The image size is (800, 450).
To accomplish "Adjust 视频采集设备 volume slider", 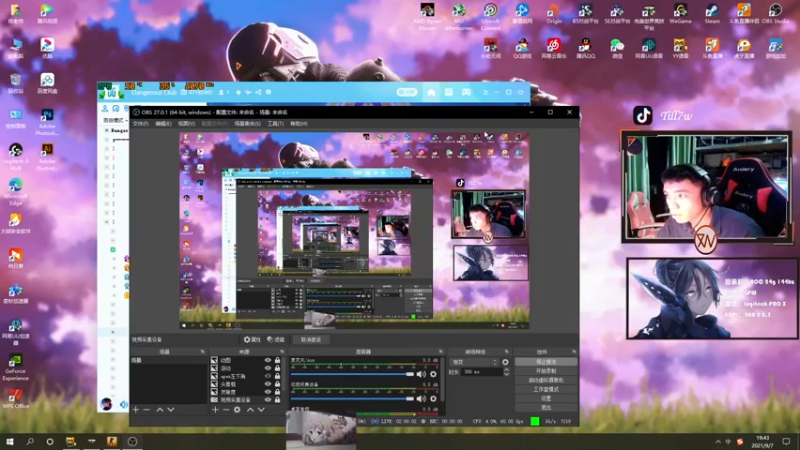I will (x=353, y=398).
